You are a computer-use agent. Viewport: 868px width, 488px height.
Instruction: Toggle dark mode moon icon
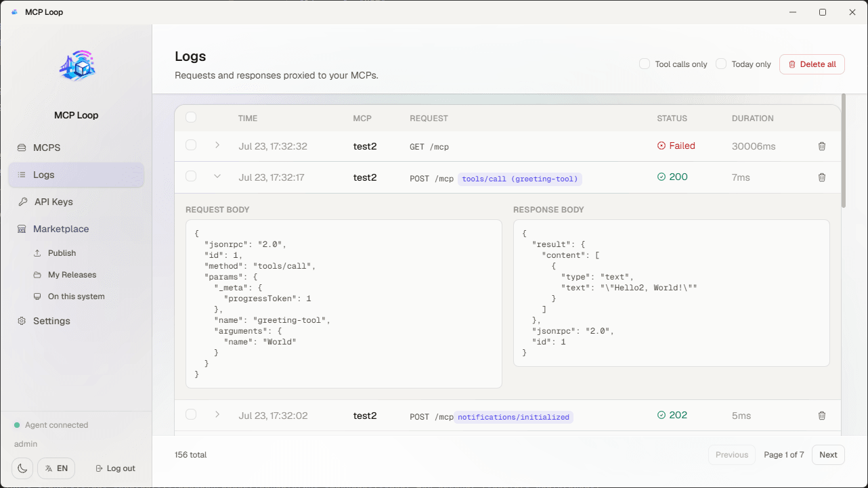tap(22, 468)
